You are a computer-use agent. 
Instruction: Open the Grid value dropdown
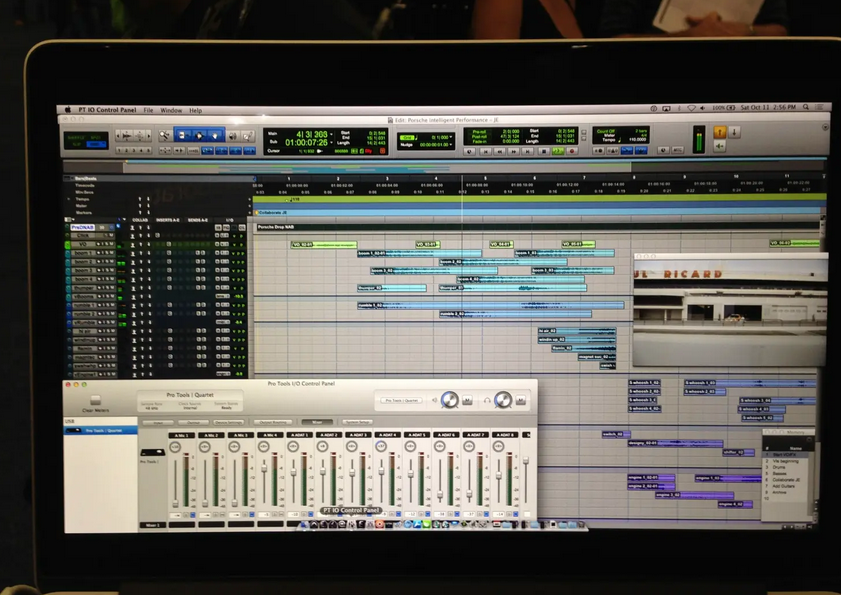452,137
